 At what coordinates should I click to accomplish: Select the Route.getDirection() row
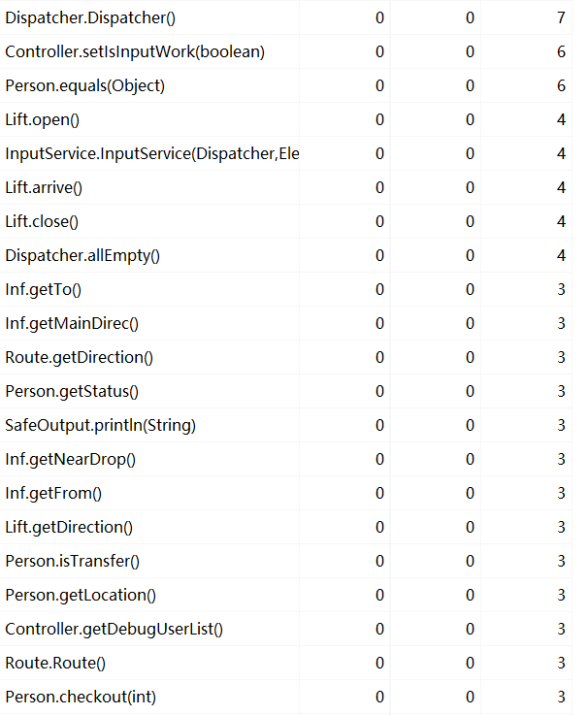[x=286, y=357]
